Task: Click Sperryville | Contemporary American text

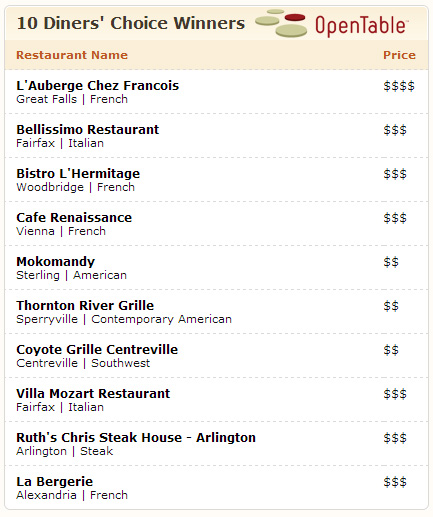Action: pyautogui.click(x=124, y=319)
